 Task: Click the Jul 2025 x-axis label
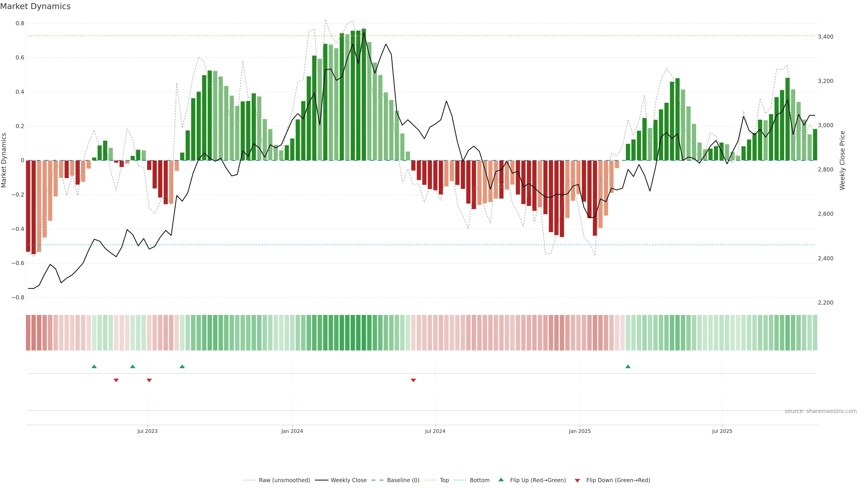pos(722,431)
